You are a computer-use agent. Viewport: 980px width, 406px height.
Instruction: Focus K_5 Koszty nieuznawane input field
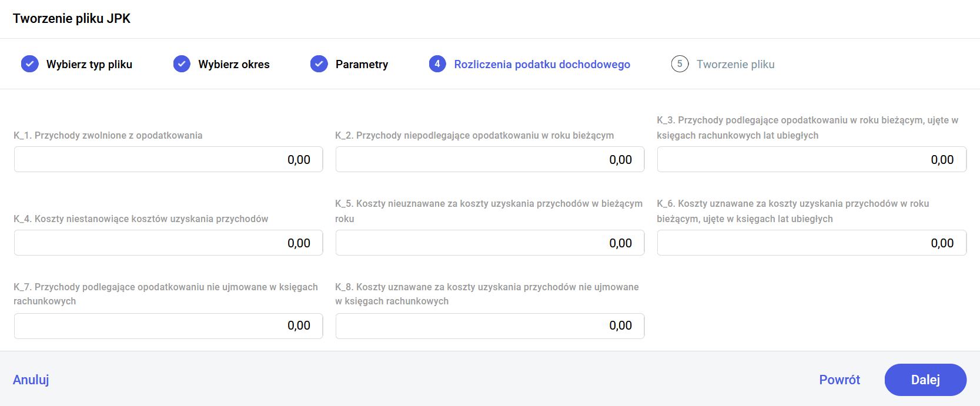tap(490, 243)
